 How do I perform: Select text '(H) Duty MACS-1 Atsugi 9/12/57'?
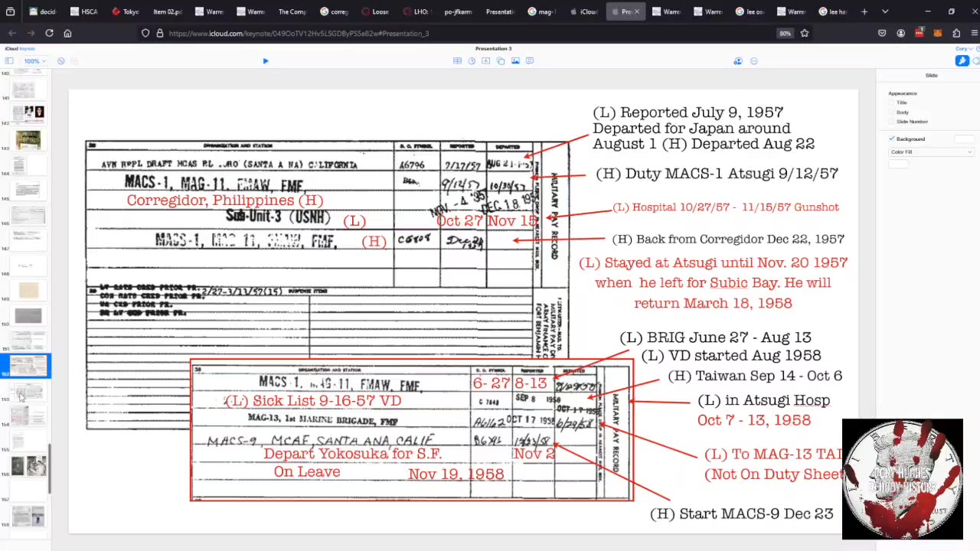[717, 173]
